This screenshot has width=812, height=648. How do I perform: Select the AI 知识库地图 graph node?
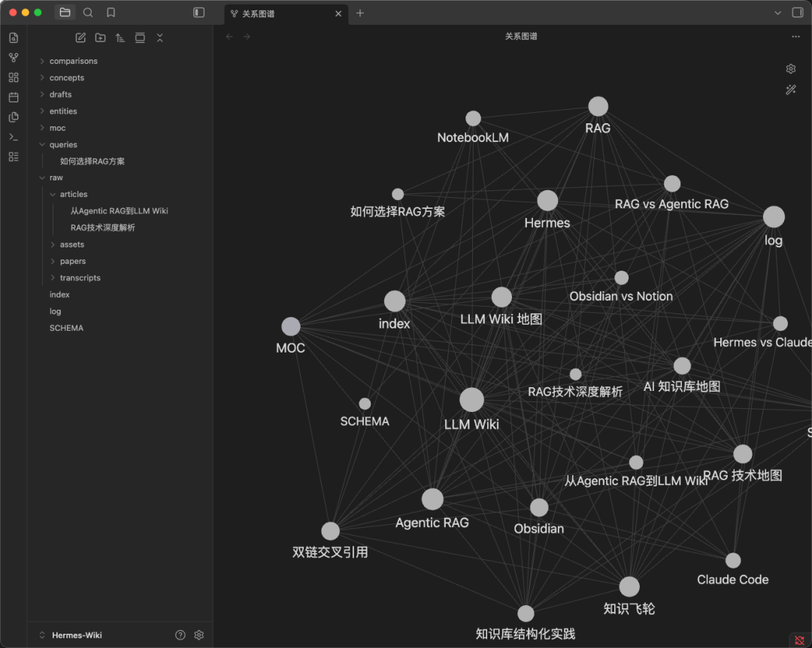pos(682,365)
